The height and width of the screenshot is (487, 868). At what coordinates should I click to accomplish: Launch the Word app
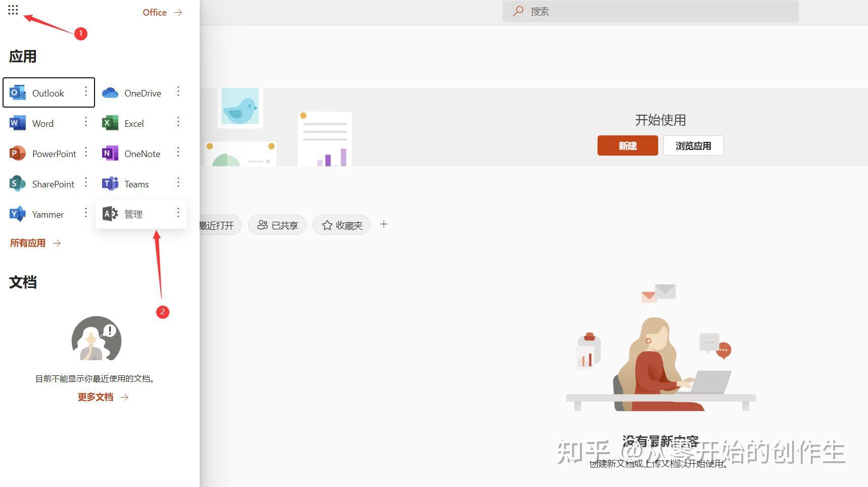pyautogui.click(x=43, y=123)
